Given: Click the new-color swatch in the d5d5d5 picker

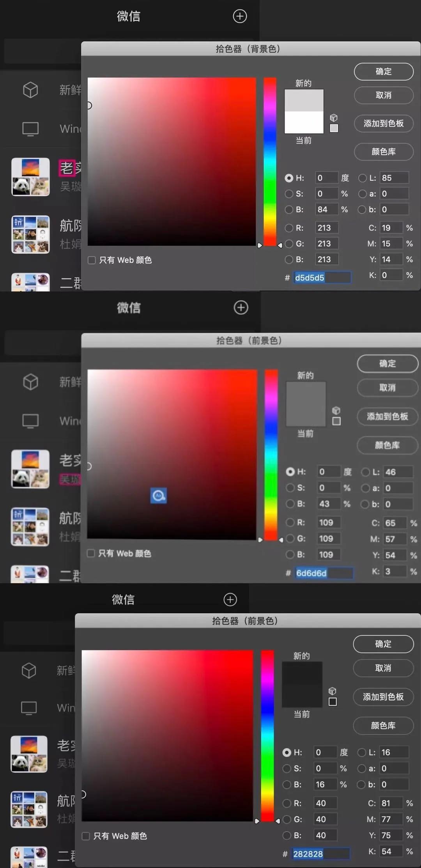Looking at the screenshot, I should pos(304,100).
